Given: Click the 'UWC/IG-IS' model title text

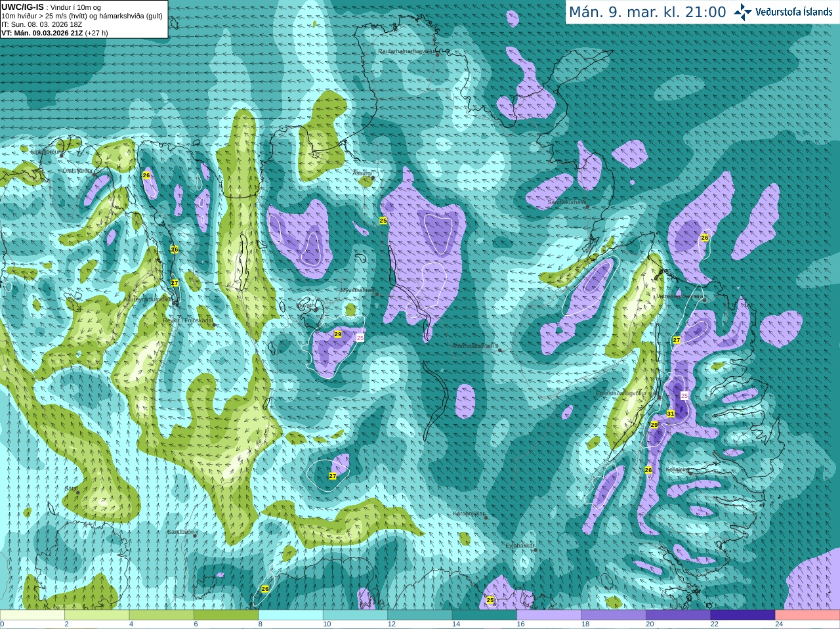Looking at the screenshot, I should [x=23, y=7].
